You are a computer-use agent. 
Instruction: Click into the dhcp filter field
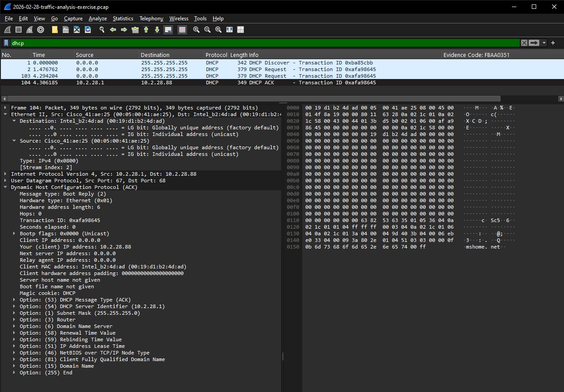(265, 43)
